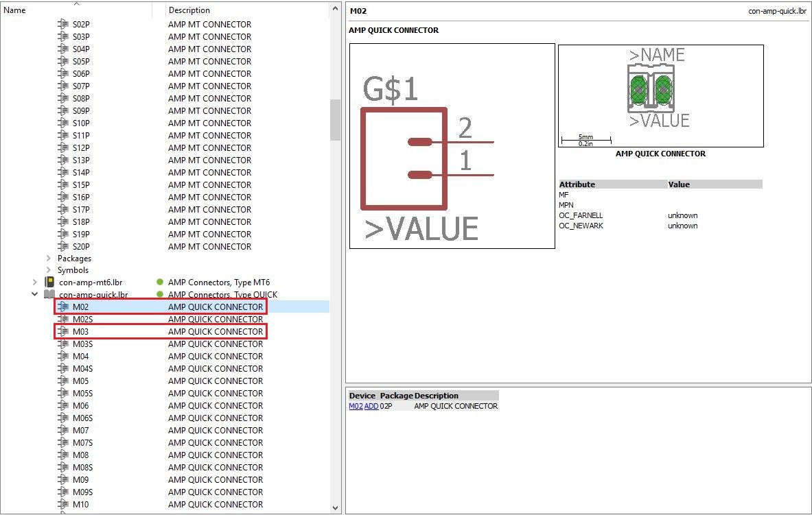
Task: Click the MPN attribute row
Action: tap(660, 205)
